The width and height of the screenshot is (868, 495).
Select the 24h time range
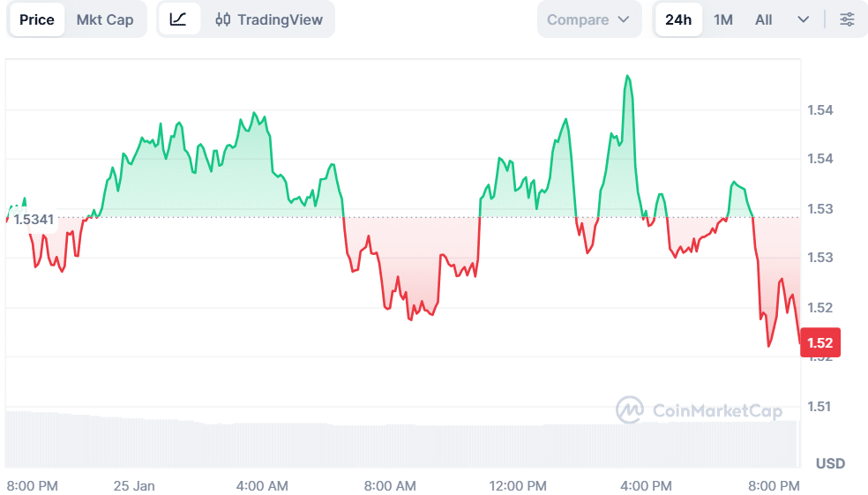[x=678, y=19]
